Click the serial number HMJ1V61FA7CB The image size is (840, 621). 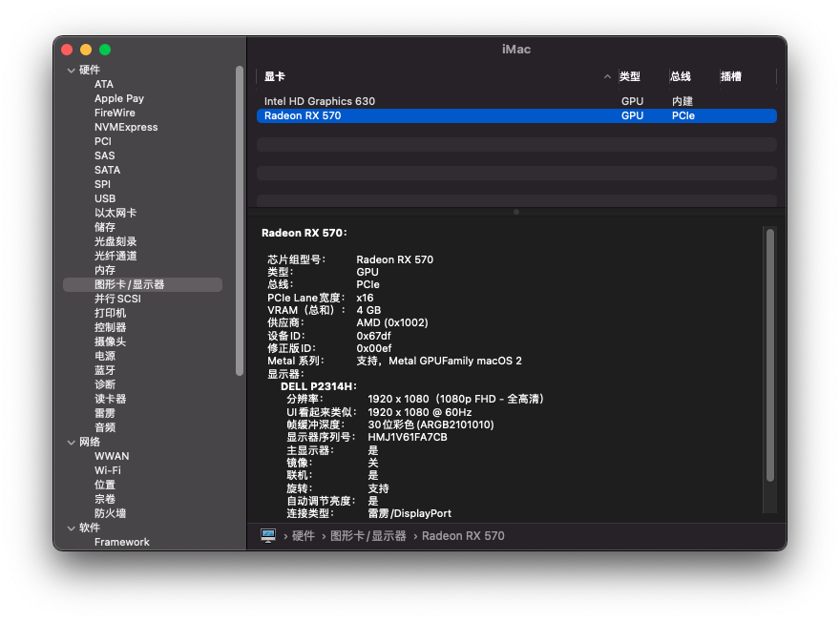point(408,438)
